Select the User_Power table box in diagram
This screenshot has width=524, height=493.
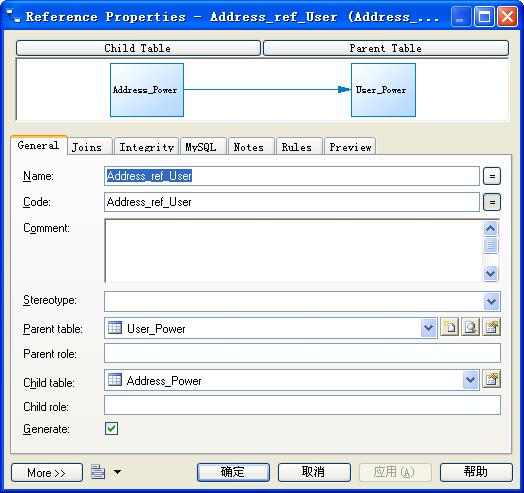click(x=383, y=90)
